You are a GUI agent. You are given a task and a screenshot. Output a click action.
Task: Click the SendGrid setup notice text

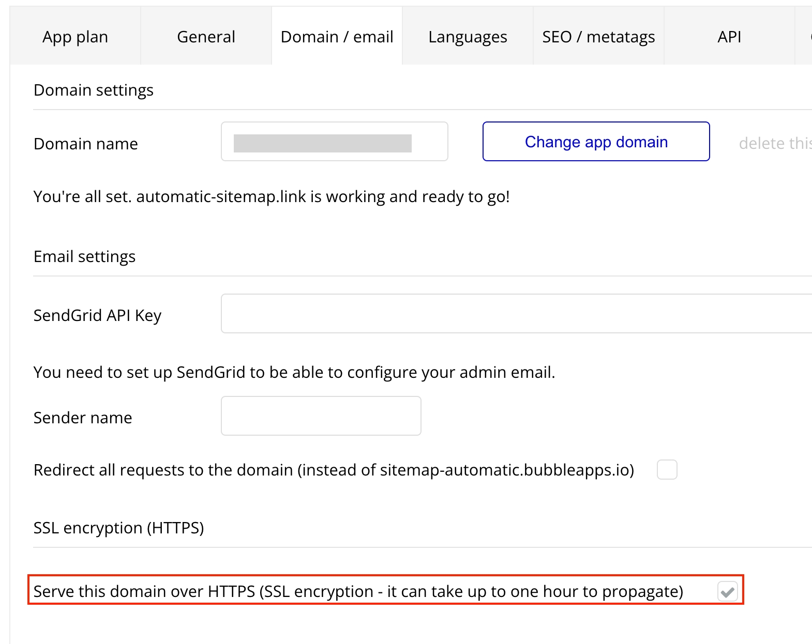[294, 372]
